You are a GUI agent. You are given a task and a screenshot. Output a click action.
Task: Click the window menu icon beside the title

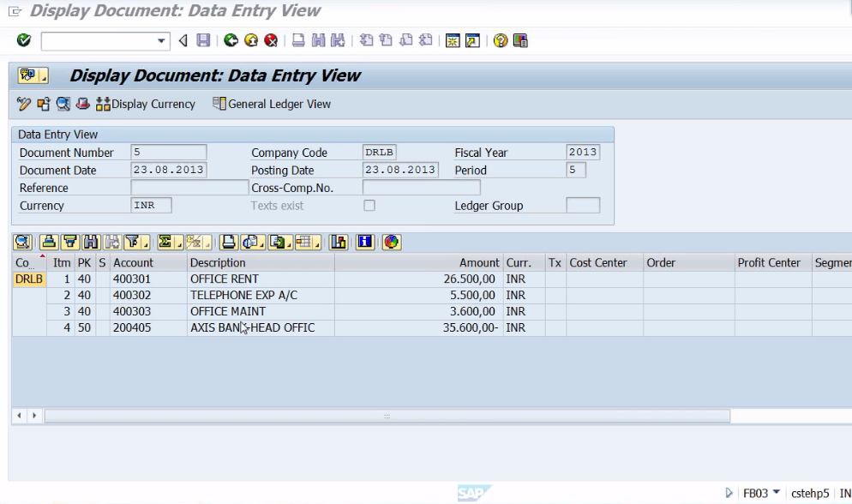point(15,11)
